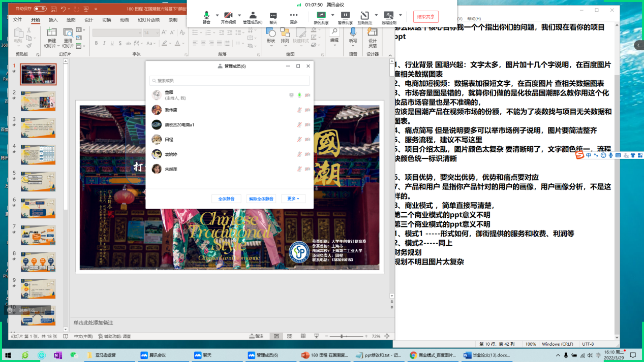Open the 聊天 chat icon in meeting toolbar
This screenshot has width=644, height=362.
(273, 16)
